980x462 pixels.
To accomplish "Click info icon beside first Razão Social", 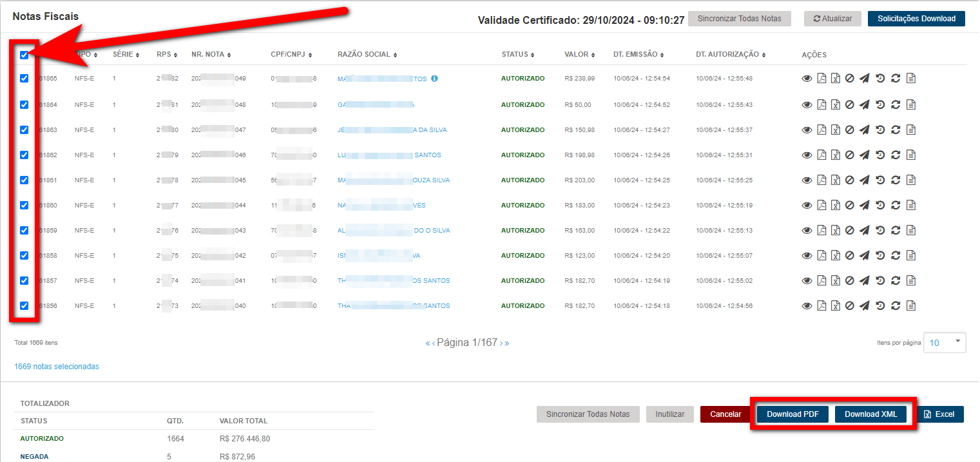I will [x=434, y=79].
